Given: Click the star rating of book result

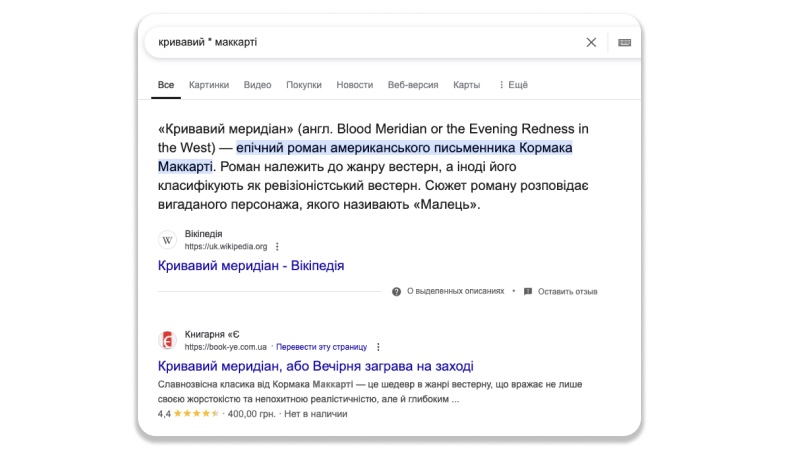Looking at the screenshot, I should (x=196, y=414).
